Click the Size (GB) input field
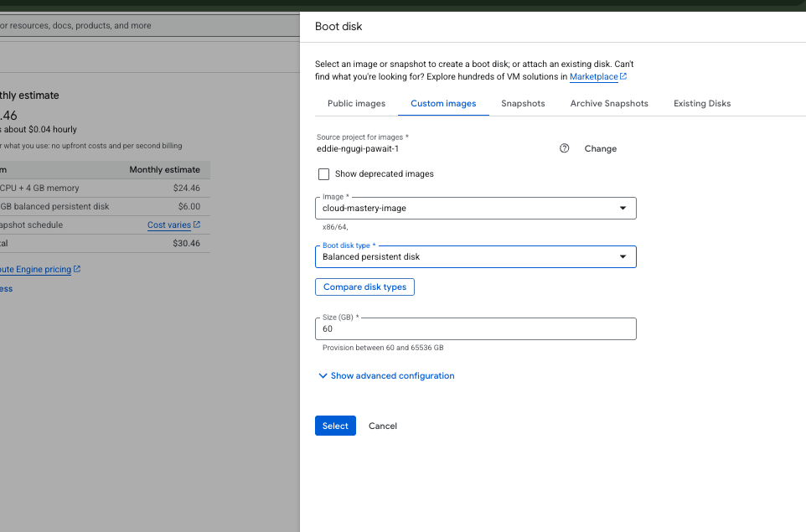Image resolution: width=806 pixels, height=532 pixels. pyautogui.click(x=475, y=328)
